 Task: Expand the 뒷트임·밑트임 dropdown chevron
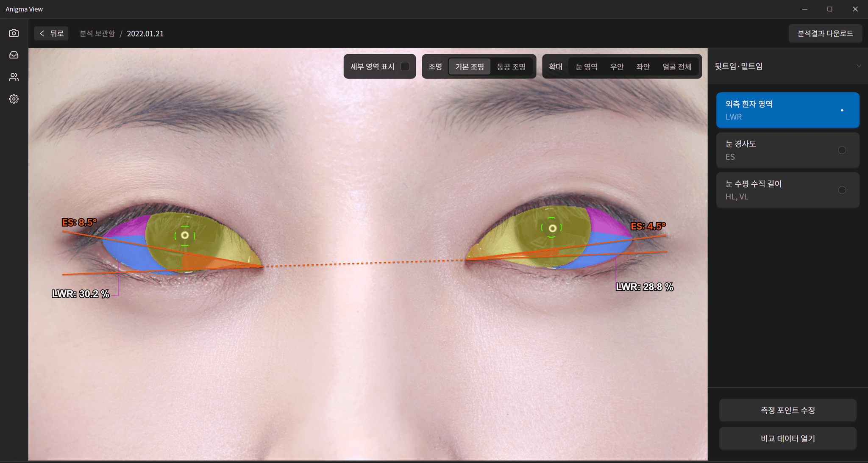[859, 66]
